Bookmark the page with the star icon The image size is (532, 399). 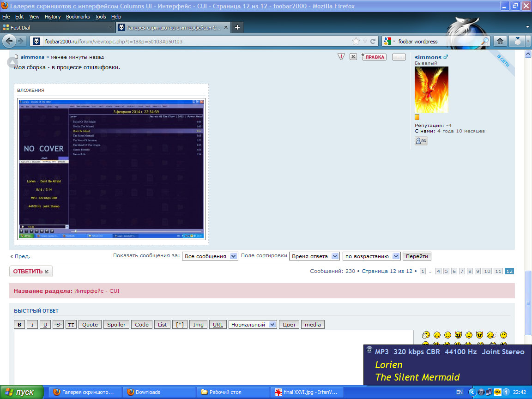point(356,41)
